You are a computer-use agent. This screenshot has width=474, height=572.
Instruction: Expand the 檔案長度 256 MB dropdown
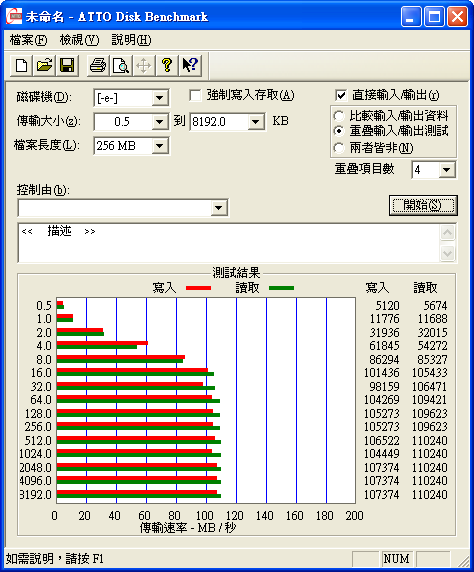point(159,146)
